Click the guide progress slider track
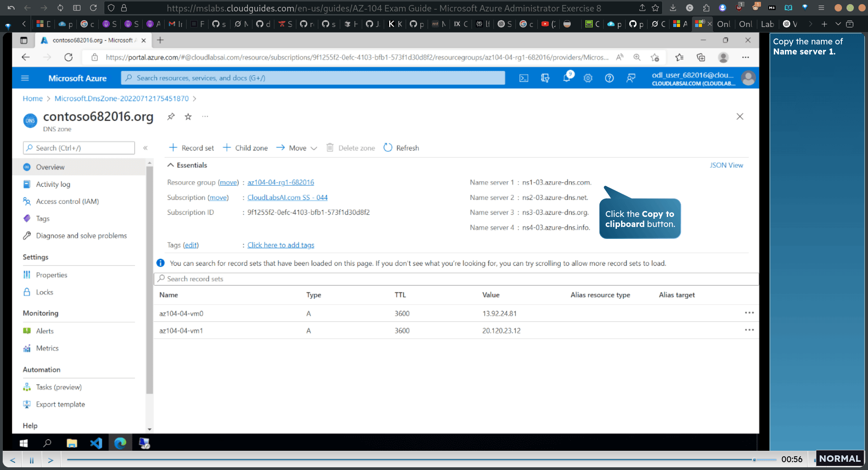 [422, 459]
